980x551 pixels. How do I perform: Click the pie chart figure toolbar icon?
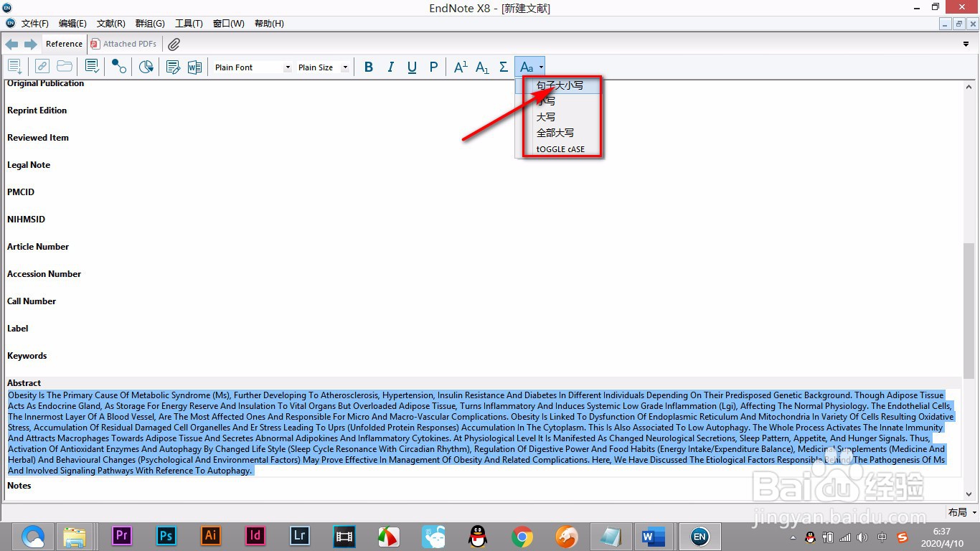coord(146,67)
